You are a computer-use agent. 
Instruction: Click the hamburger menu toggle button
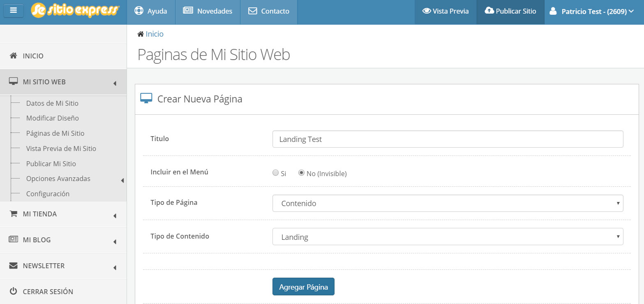click(13, 11)
